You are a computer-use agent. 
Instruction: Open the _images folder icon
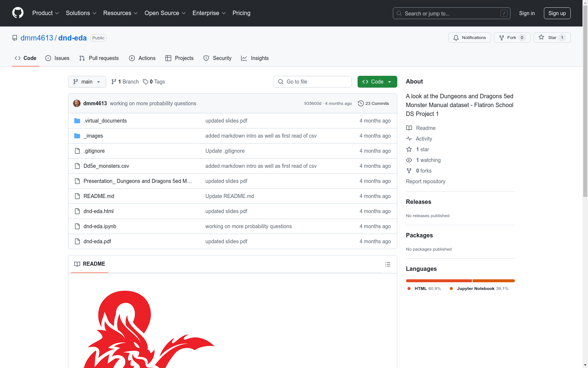[x=77, y=136]
